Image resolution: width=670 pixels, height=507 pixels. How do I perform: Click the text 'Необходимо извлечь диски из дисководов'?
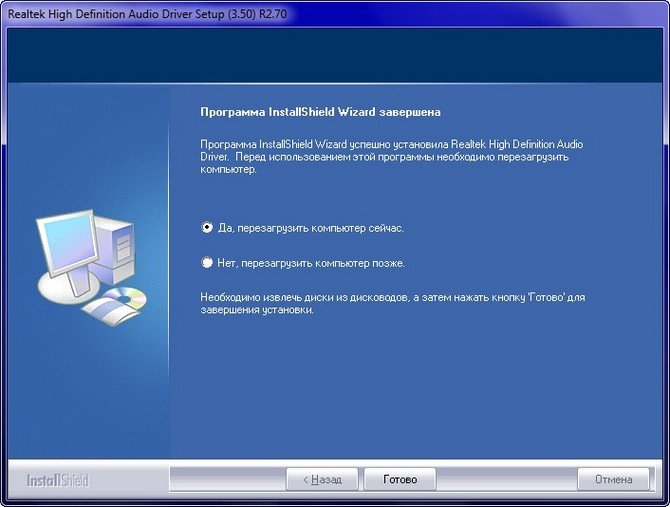[303, 297]
